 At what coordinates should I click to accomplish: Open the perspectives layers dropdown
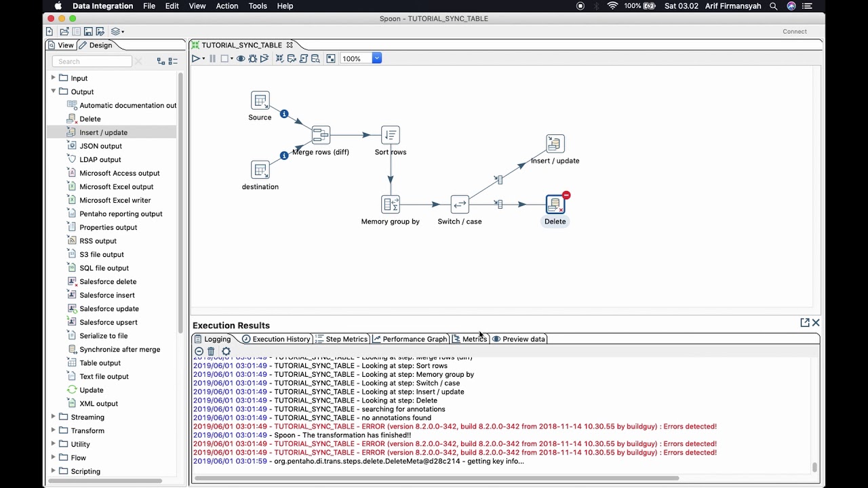tap(117, 31)
